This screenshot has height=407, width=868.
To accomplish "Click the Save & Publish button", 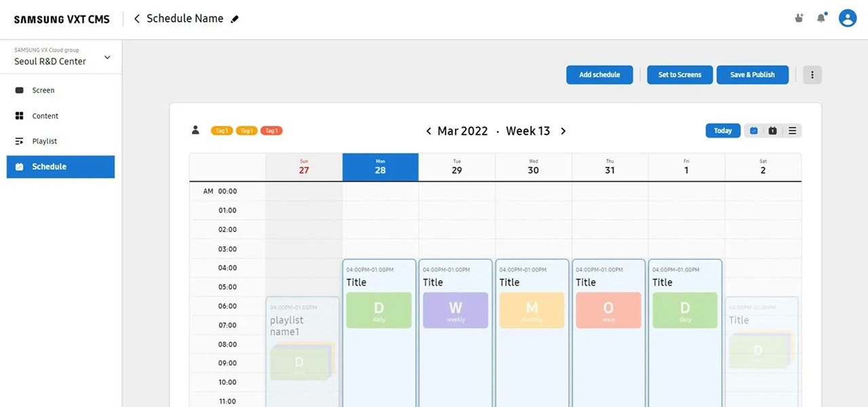I will pyautogui.click(x=753, y=75).
